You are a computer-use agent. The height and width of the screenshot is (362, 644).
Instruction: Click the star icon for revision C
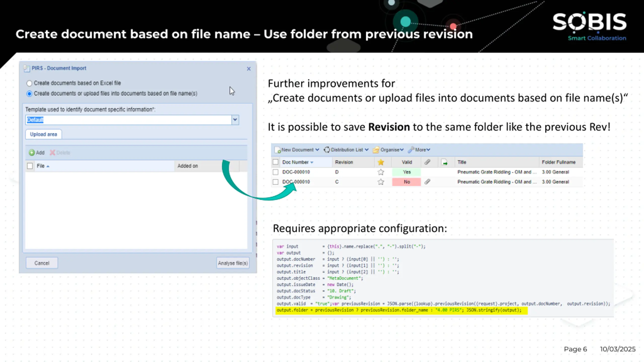coord(381,182)
